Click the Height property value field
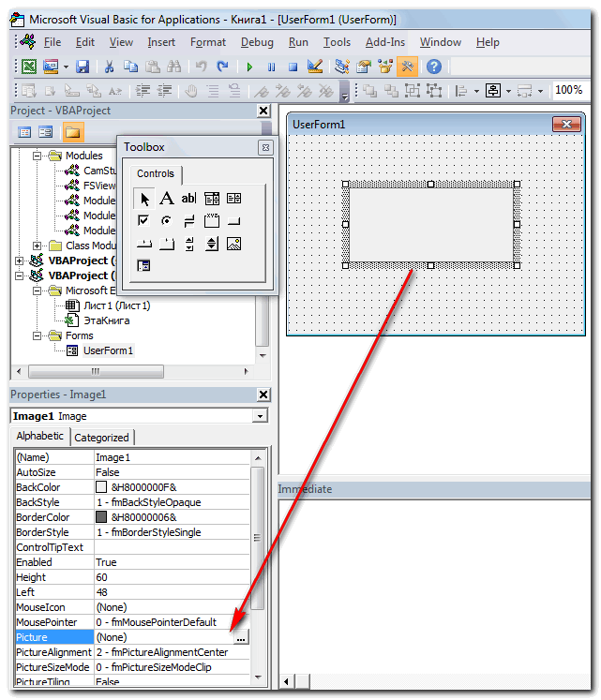 point(169,577)
